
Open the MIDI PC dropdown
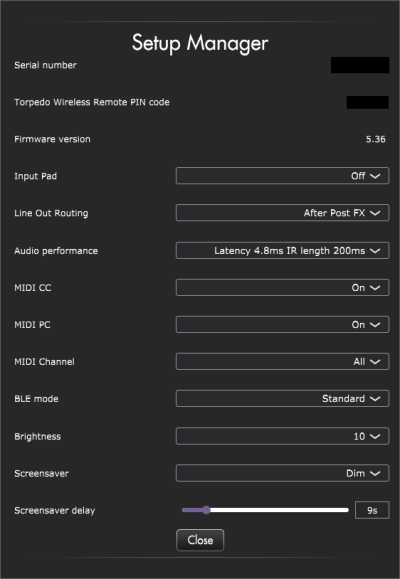(x=282, y=324)
